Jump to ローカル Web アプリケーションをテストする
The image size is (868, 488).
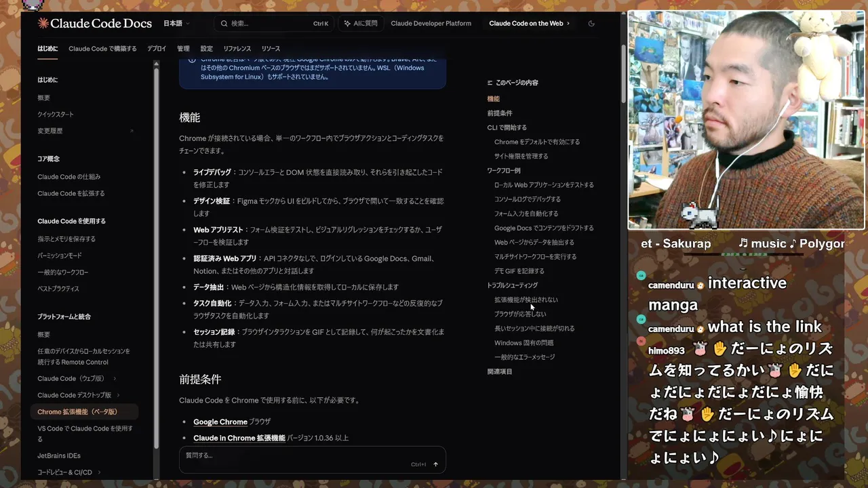544,185
